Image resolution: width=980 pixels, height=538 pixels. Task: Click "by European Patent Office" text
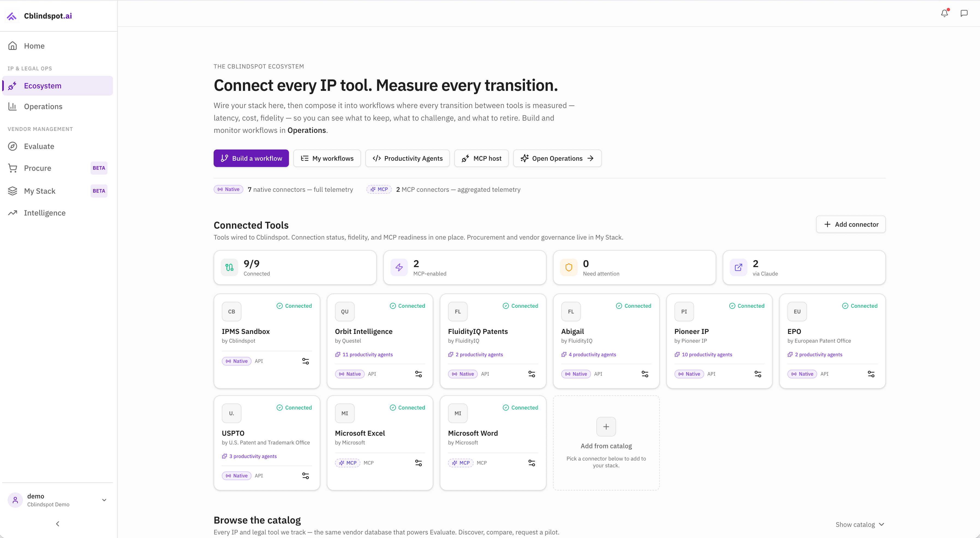pyautogui.click(x=819, y=341)
